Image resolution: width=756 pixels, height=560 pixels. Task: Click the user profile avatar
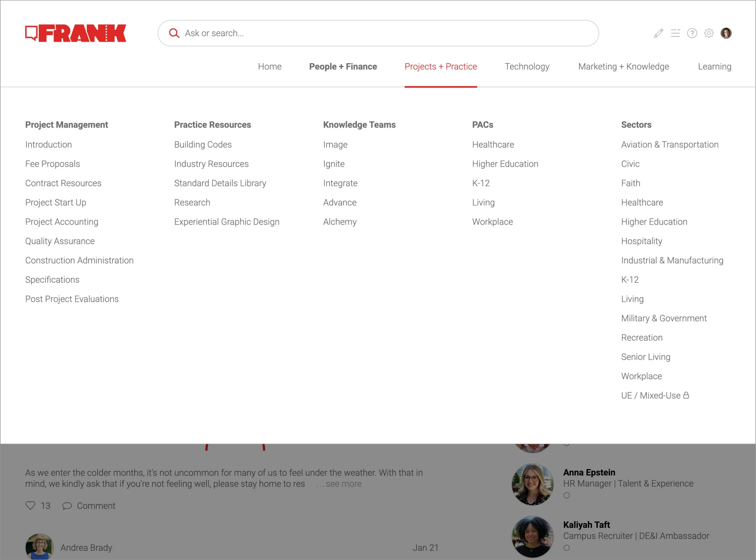(x=726, y=33)
